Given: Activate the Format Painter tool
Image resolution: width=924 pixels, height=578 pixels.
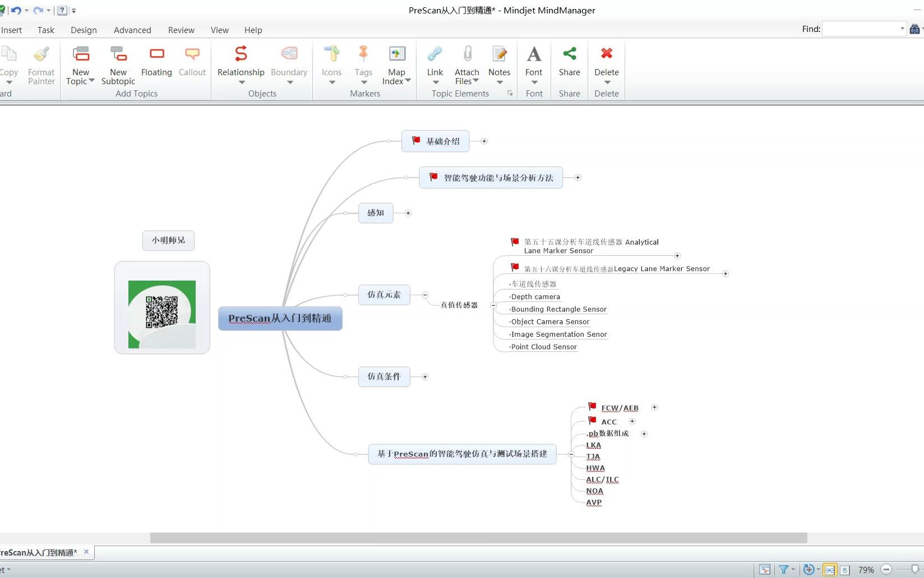Looking at the screenshot, I should tap(41, 66).
